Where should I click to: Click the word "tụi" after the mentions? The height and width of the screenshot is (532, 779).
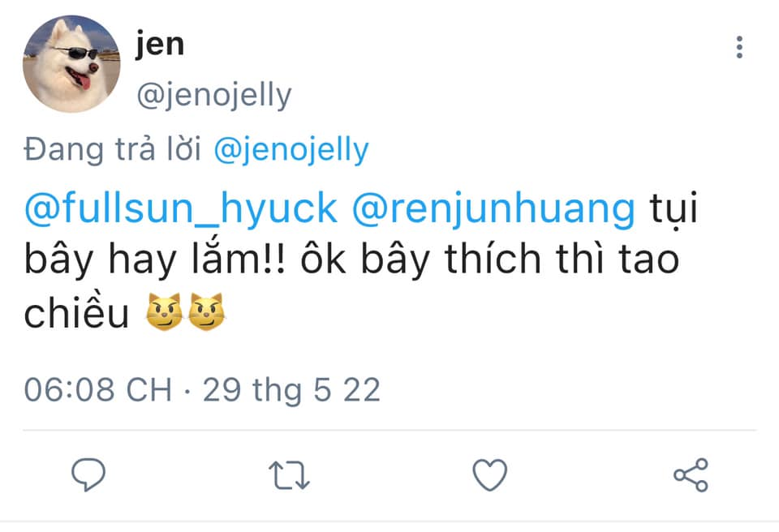pyautogui.click(x=674, y=209)
